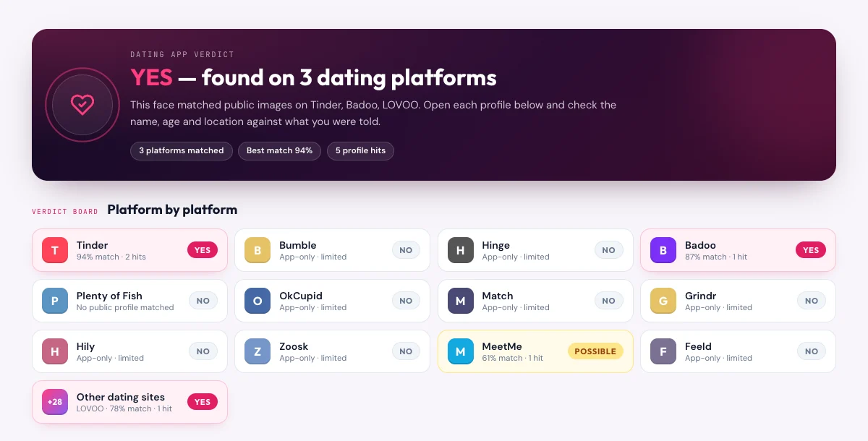Viewport: 868px width, 441px height.
Task: Click the NO badge on Zoosk card
Action: point(406,351)
